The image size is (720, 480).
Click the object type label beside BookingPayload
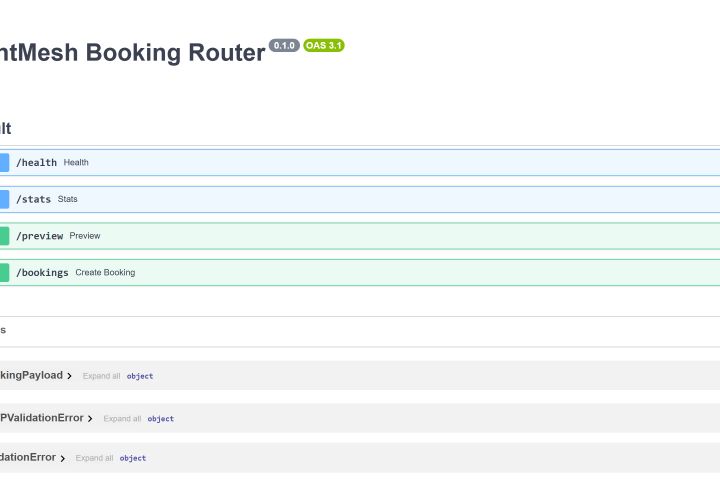point(140,376)
